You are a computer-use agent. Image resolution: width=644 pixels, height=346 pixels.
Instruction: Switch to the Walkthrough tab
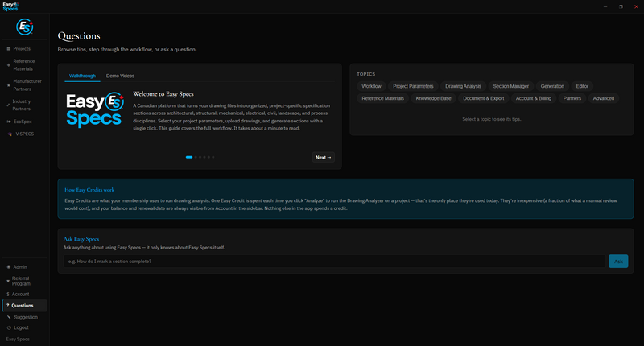82,76
